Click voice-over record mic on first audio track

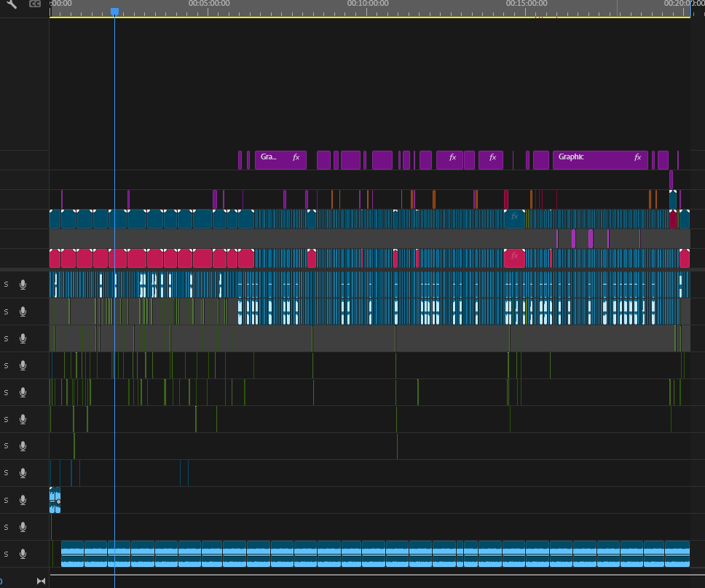(x=23, y=285)
